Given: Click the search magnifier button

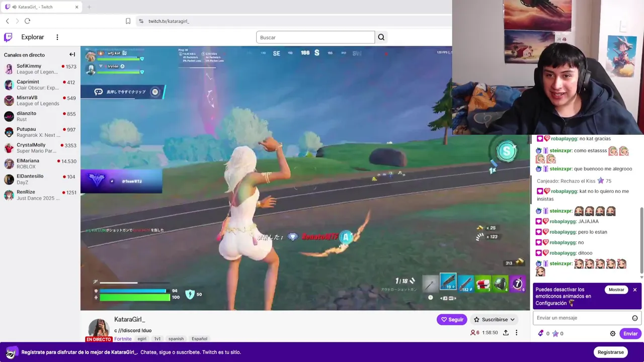Looking at the screenshot, I should point(381,37).
